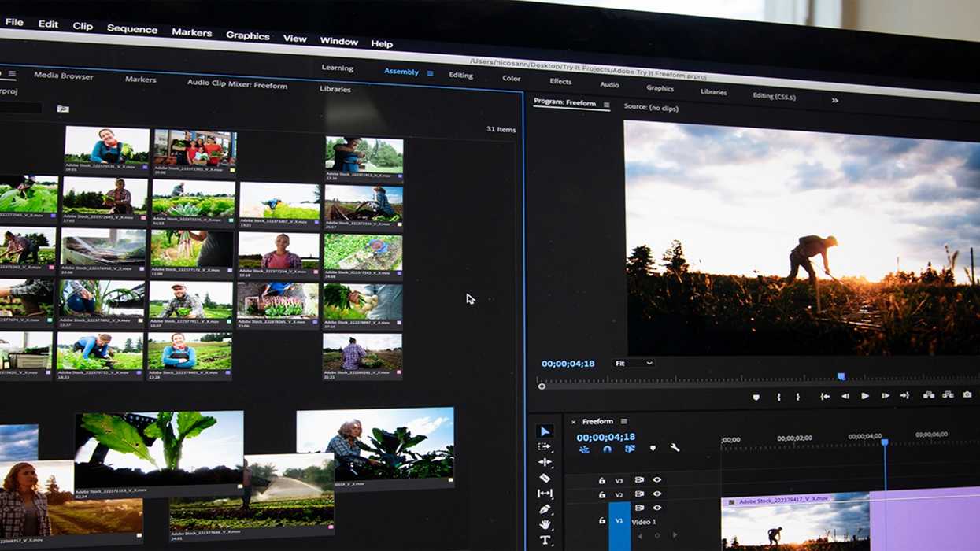This screenshot has width=980, height=551.
Task: Open the File menu
Action: (14, 23)
